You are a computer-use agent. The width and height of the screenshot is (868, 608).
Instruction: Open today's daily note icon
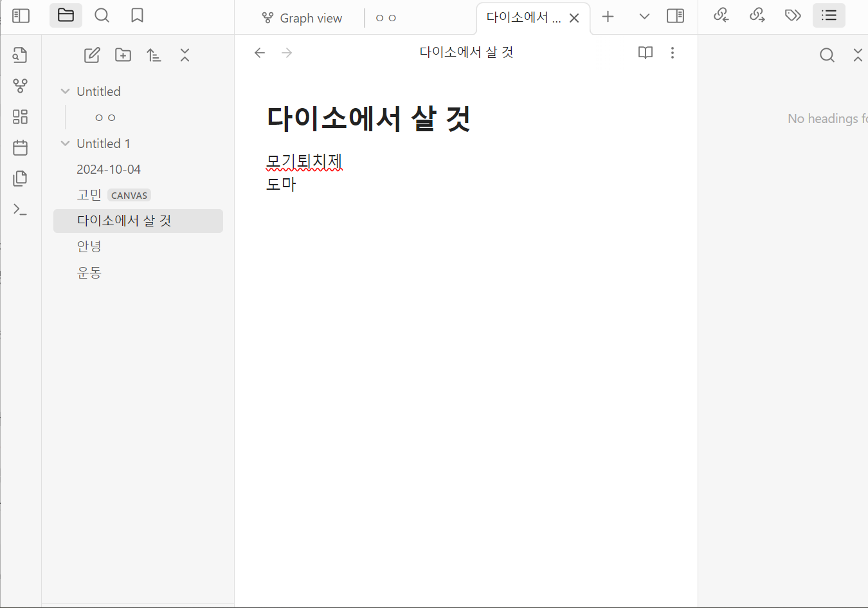tap(20, 147)
